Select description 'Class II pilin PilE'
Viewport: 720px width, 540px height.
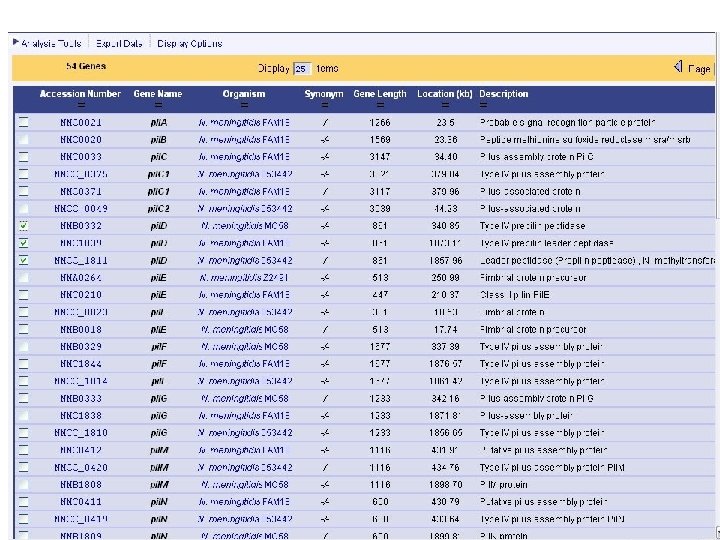[515, 295]
